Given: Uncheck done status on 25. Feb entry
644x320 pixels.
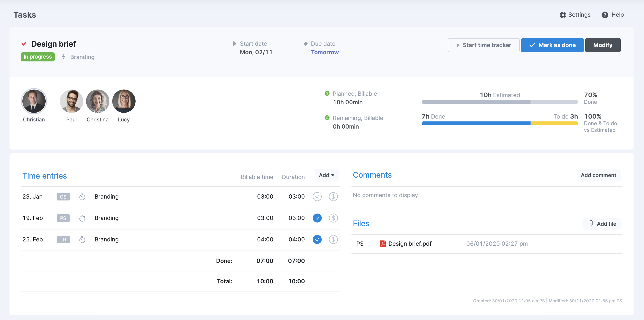Looking at the screenshot, I should (317, 239).
